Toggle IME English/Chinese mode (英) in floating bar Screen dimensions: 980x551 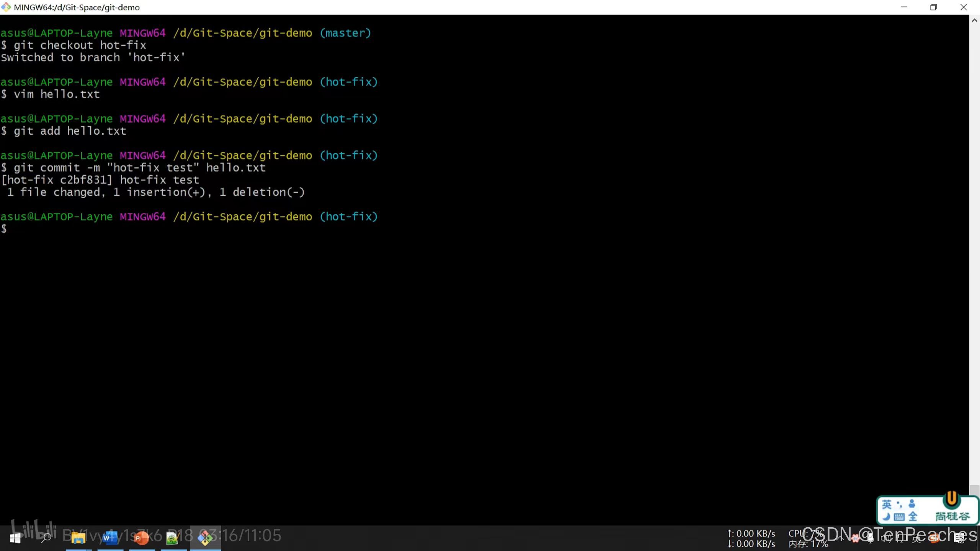887,504
